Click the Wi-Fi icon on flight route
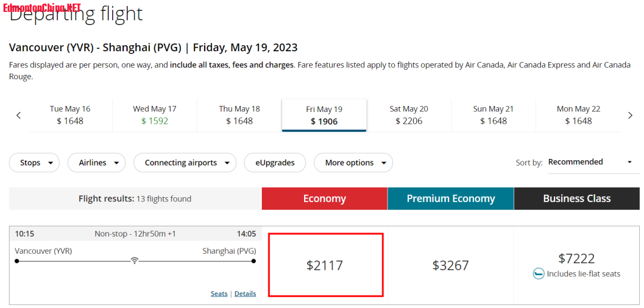This screenshot has height=308, width=644. pyautogui.click(x=135, y=260)
